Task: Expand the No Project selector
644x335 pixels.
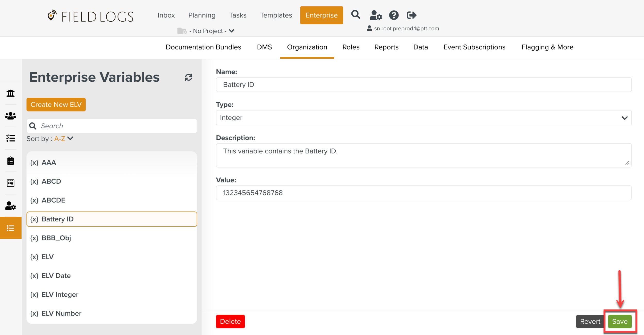Action: [209, 31]
